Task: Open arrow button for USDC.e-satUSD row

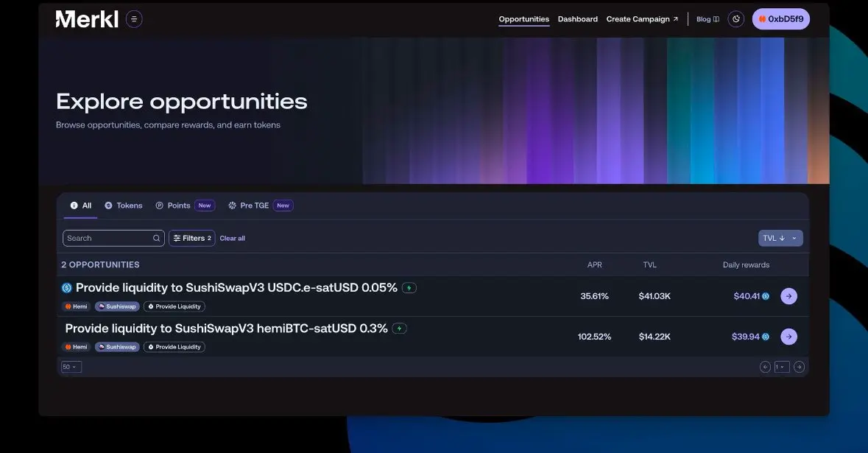Action: [788, 296]
